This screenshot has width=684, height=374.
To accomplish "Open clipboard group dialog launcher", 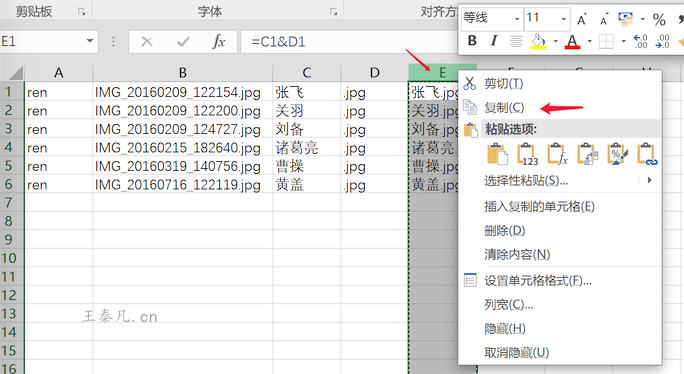I will [82, 12].
